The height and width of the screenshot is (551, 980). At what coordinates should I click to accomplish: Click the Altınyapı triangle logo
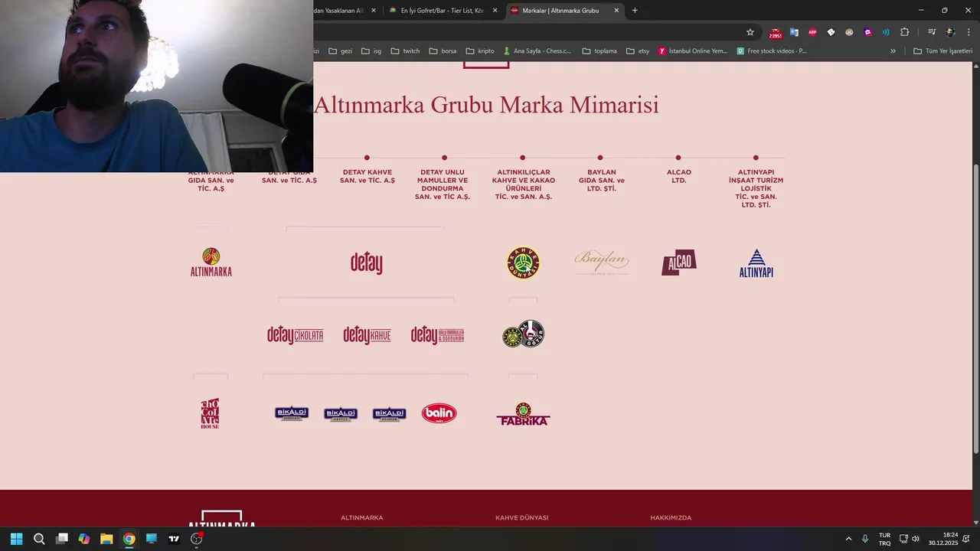pyautogui.click(x=756, y=263)
